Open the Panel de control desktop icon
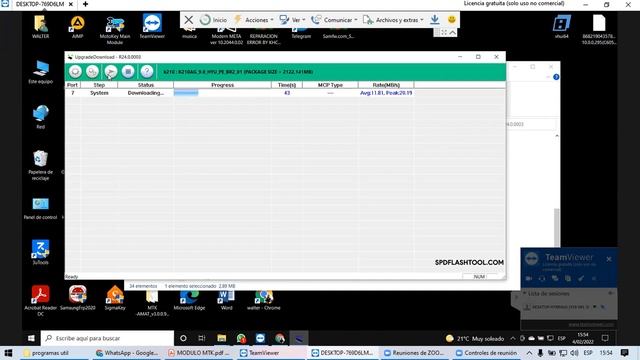640x360 pixels. coord(40,209)
